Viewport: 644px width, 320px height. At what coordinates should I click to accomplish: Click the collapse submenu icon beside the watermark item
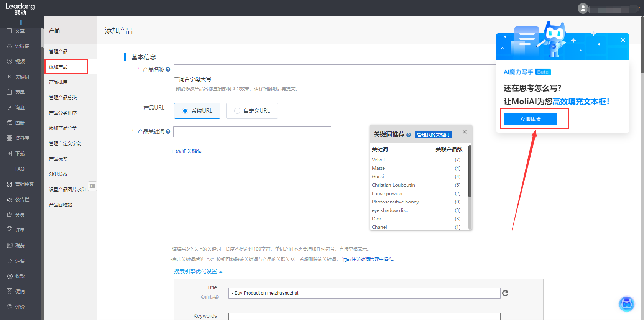click(92, 186)
